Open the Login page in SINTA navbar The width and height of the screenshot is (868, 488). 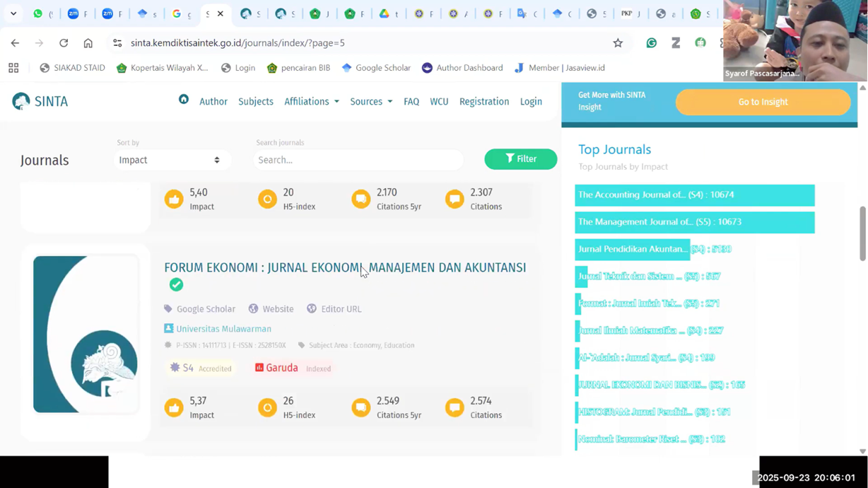(531, 101)
